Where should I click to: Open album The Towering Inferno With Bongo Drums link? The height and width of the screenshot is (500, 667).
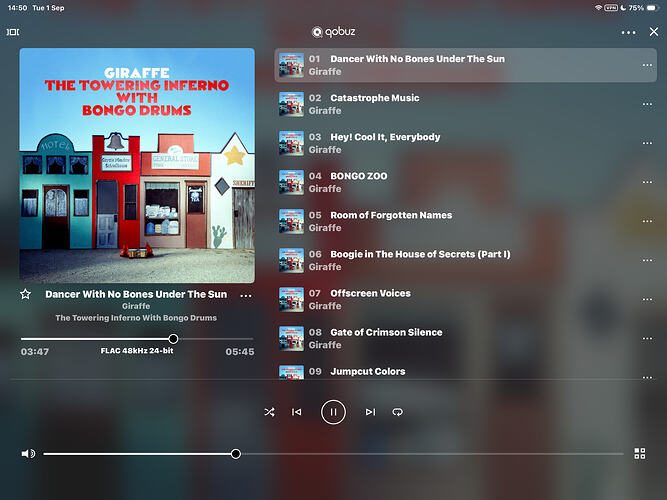pos(136,318)
